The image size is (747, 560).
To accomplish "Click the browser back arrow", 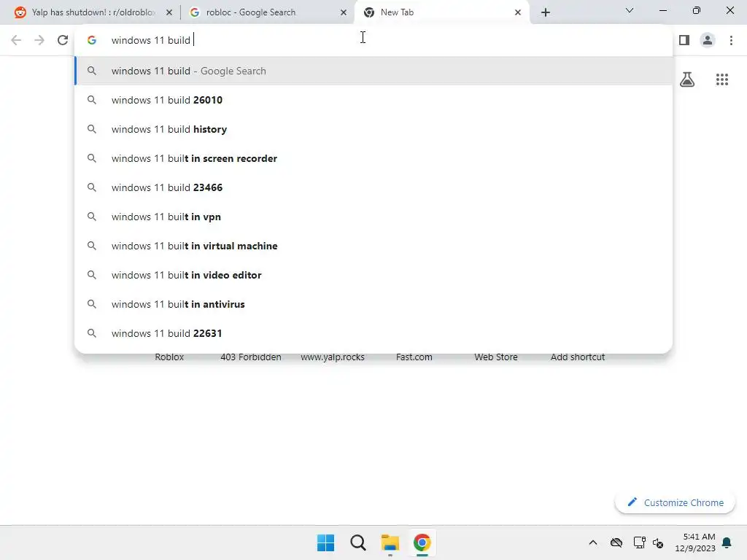I will [16, 40].
